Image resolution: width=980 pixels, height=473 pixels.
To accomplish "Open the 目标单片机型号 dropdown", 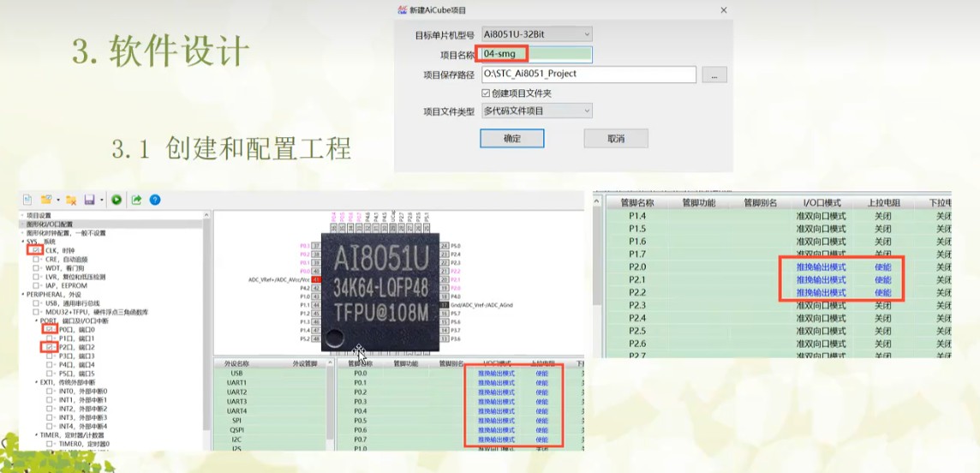I will [x=537, y=33].
